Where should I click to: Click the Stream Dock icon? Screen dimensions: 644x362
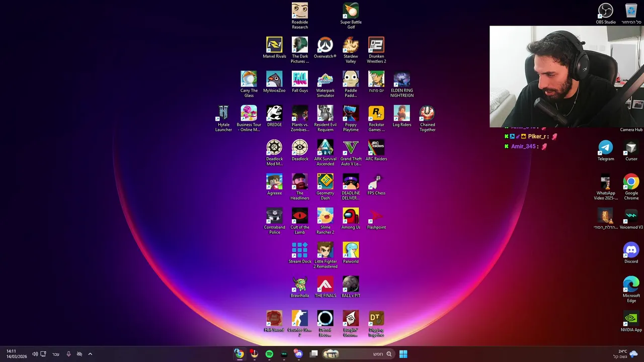click(300, 253)
